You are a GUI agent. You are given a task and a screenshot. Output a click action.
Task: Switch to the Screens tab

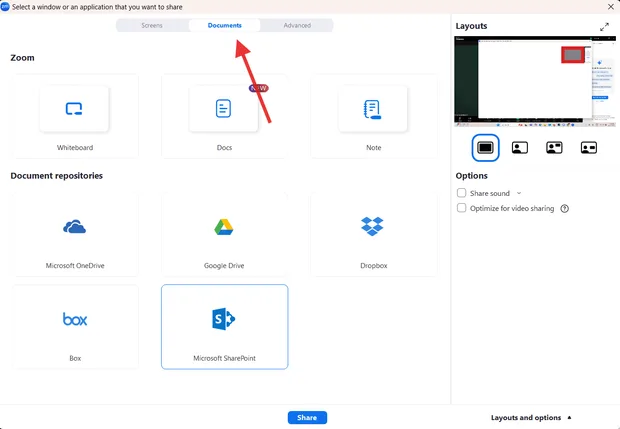click(152, 25)
